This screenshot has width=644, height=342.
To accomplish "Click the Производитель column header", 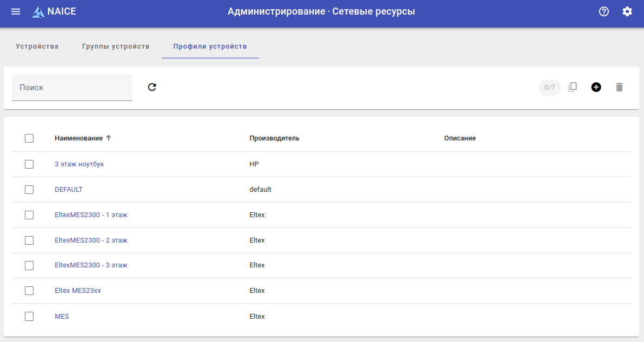I will point(274,138).
